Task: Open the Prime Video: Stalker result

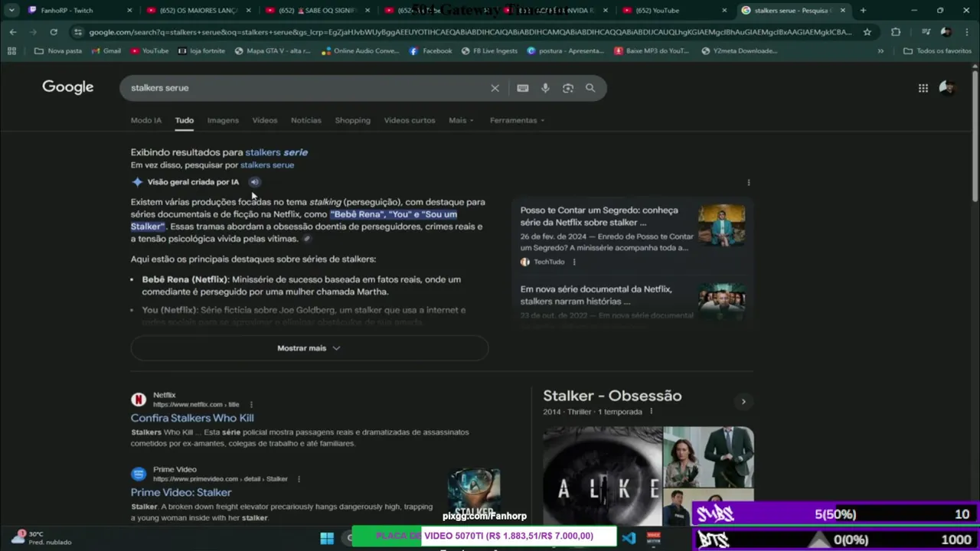Action: click(181, 492)
